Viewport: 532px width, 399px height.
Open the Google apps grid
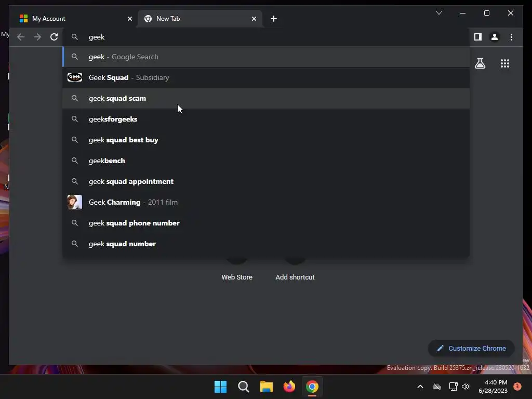[505, 63]
